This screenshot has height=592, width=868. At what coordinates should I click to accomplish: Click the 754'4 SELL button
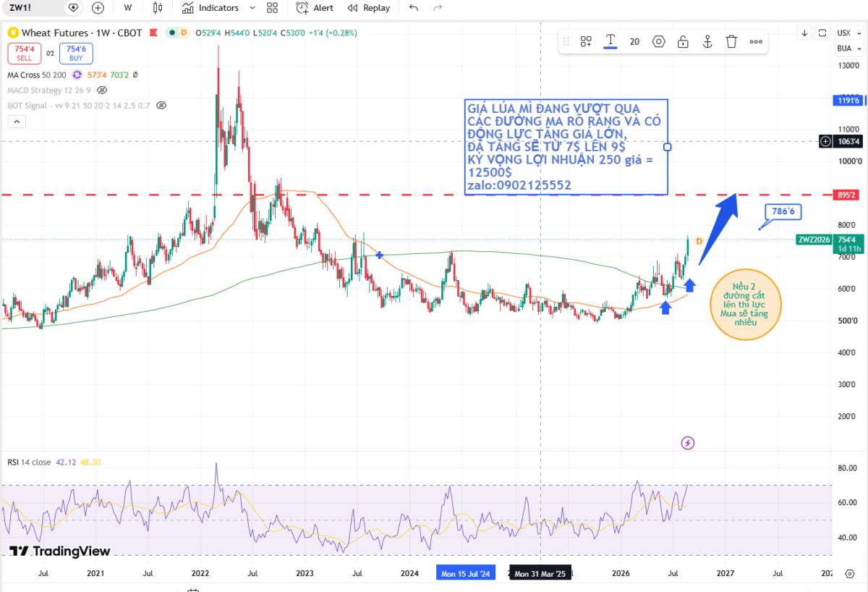[24, 53]
